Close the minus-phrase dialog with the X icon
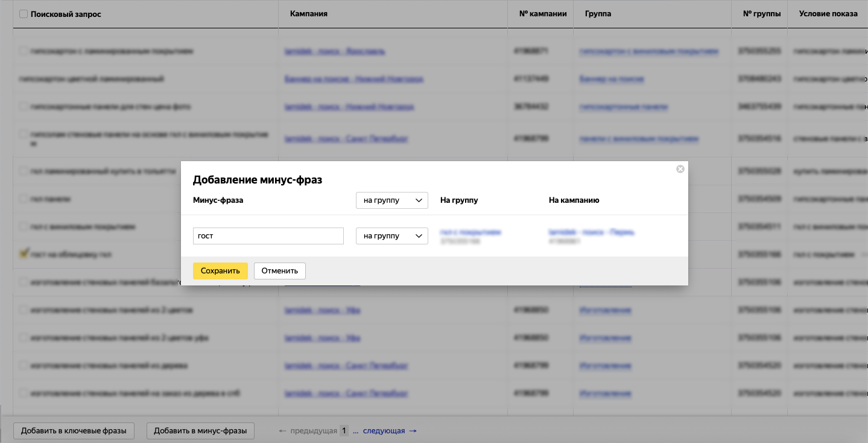Image resolution: width=868 pixels, height=443 pixels. (680, 169)
